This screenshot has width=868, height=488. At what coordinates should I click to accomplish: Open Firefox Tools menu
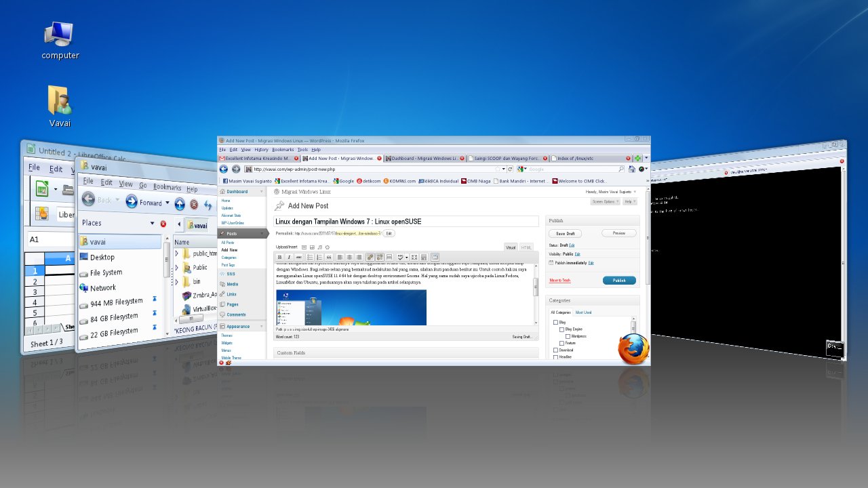pos(302,149)
